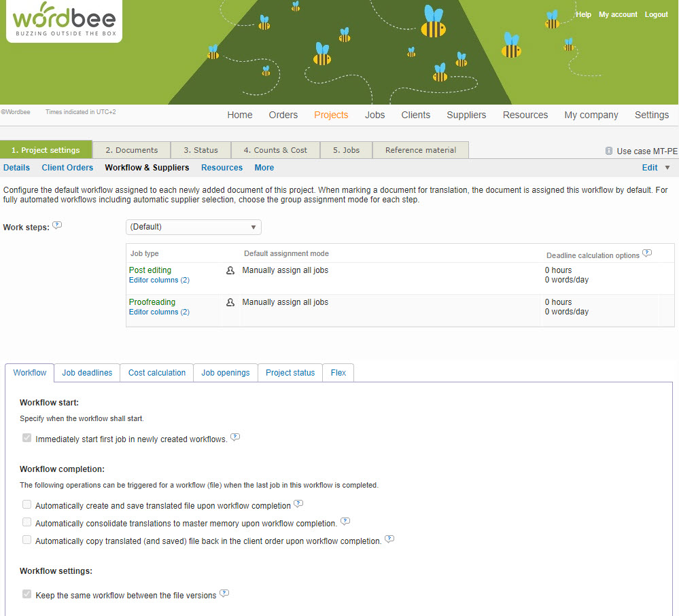Open the Work steps (Default) dropdown

pyautogui.click(x=193, y=227)
